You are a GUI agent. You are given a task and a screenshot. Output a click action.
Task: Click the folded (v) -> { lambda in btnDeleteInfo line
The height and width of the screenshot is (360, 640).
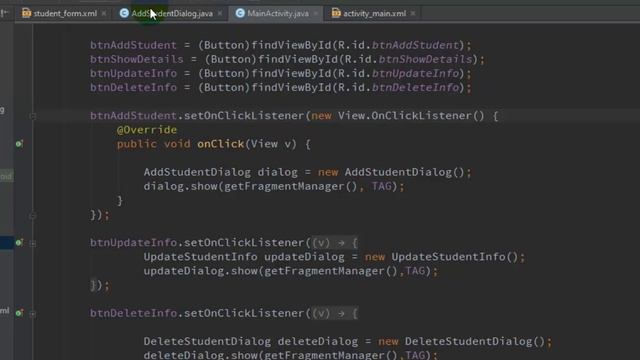point(335,313)
